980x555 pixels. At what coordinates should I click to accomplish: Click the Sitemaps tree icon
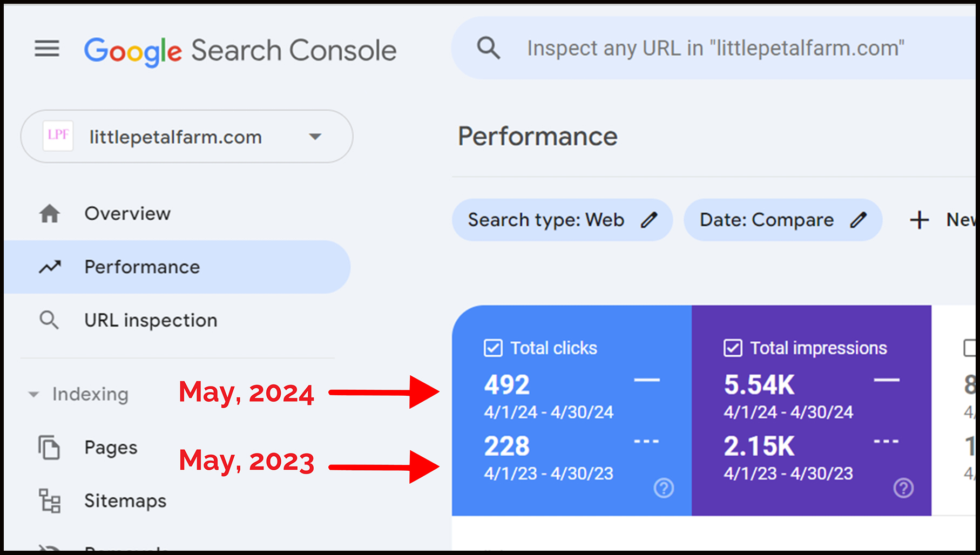tap(50, 500)
